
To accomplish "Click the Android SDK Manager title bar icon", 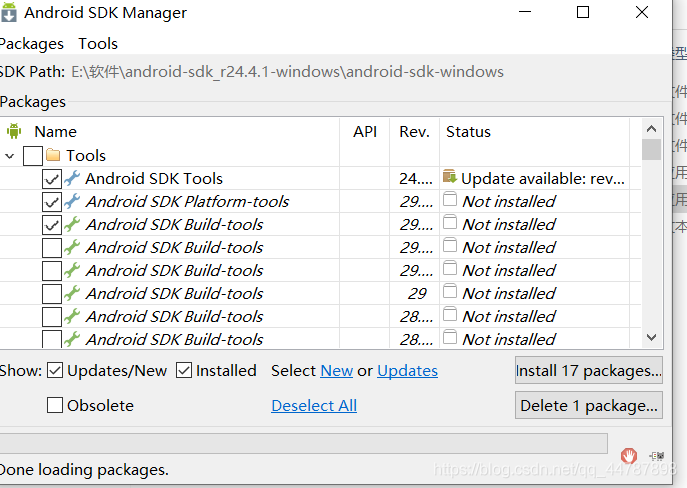I will click(x=8, y=12).
